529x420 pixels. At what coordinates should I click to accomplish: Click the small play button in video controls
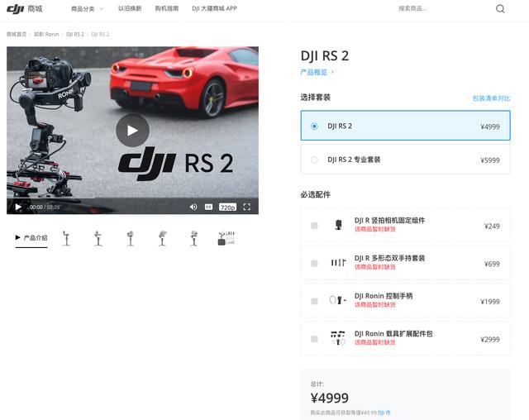click(x=18, y=207)
